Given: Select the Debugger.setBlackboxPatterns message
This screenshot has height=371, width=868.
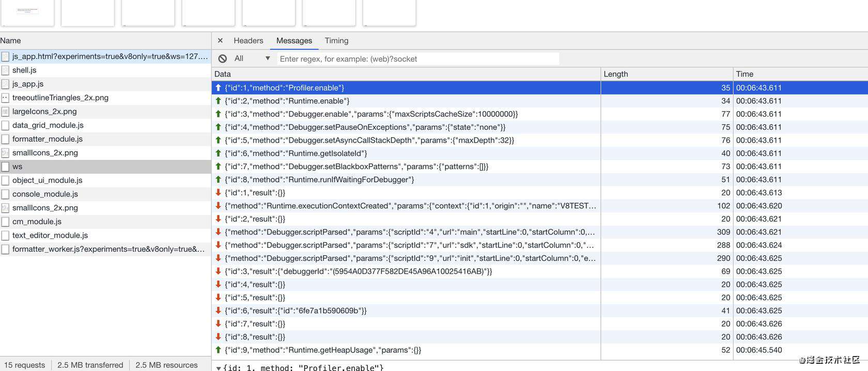Looking at the screenshot, I should (x=540, y=166).
